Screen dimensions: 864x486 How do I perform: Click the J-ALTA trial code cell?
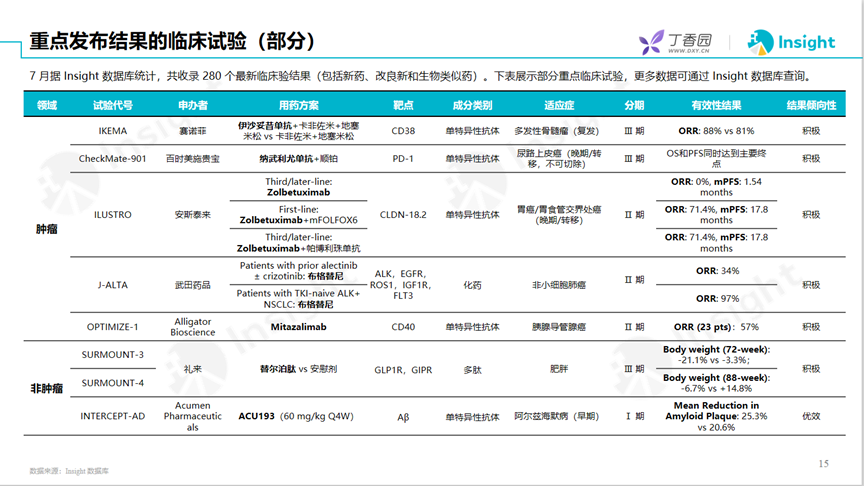click(x=112, y=285)
